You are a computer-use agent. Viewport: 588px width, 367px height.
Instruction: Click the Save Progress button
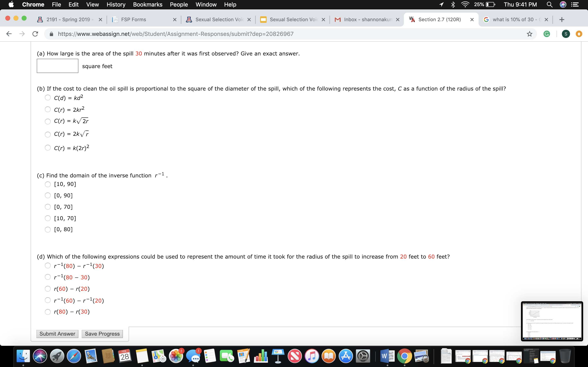pos(102,334)
